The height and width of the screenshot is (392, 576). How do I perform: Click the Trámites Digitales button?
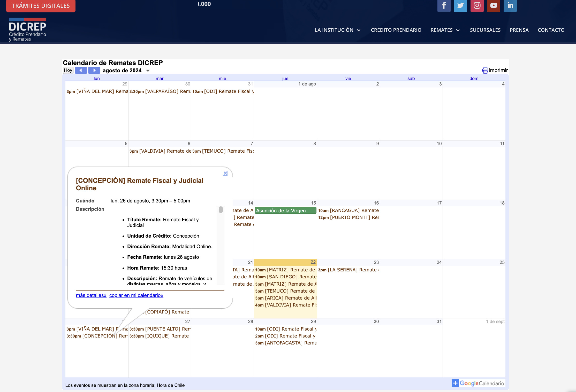pyautogui.click(x=41, y=6)
